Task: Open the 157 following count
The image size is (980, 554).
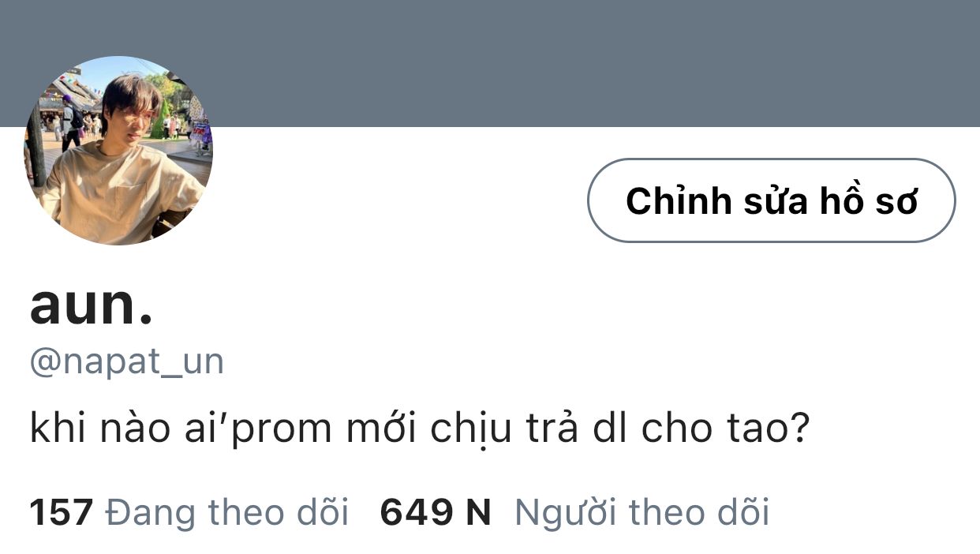Action: pyautogui.click(x=189, y=513)
